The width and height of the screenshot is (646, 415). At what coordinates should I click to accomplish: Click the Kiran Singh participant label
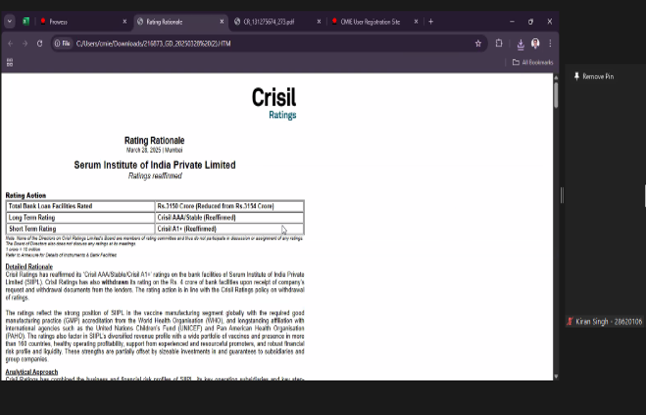point(604,321)
